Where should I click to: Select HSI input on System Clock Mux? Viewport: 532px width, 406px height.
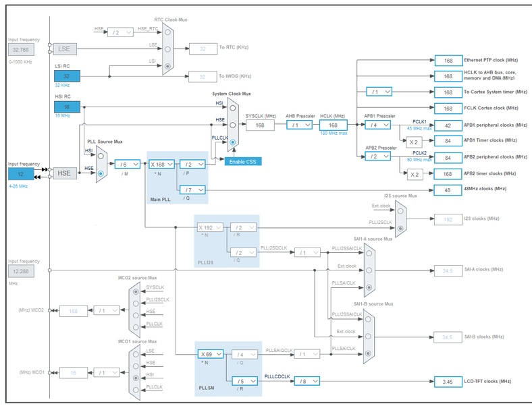point(232,108)
